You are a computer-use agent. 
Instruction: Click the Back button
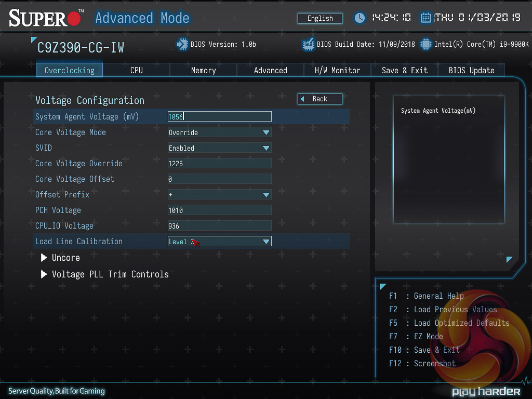coord(320,99)
